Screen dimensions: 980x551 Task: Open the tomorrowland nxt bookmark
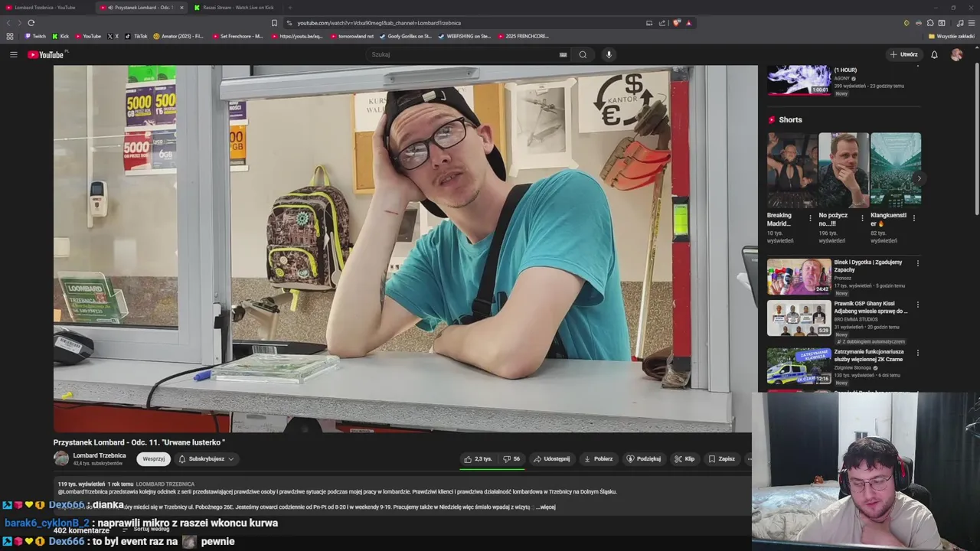pos(352,36)
